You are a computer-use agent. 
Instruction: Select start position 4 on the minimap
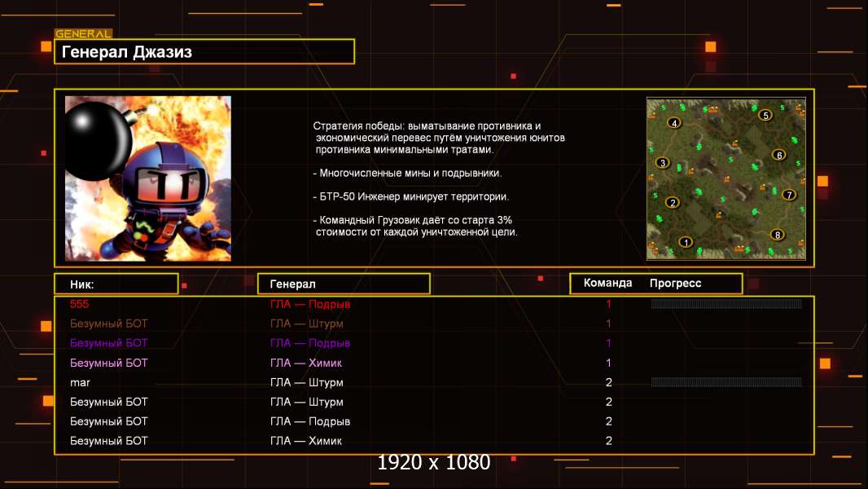[x=674, y=123]
